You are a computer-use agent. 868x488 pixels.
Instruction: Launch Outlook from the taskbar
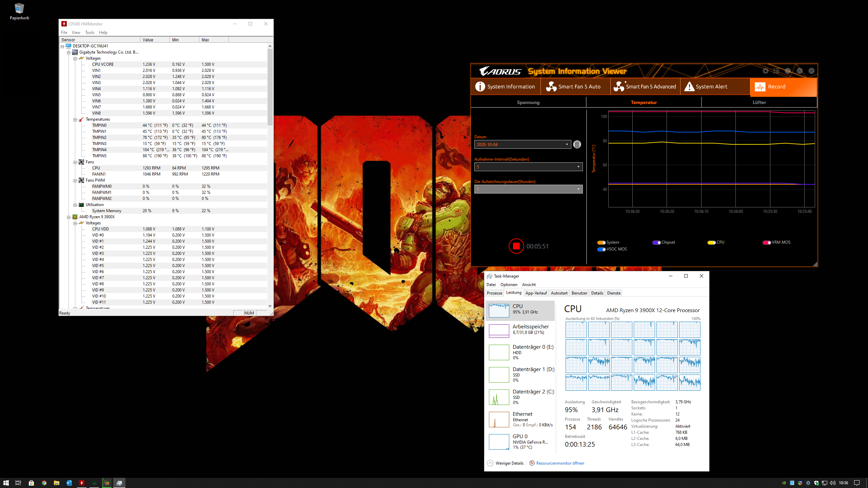[x=69, y=483]
